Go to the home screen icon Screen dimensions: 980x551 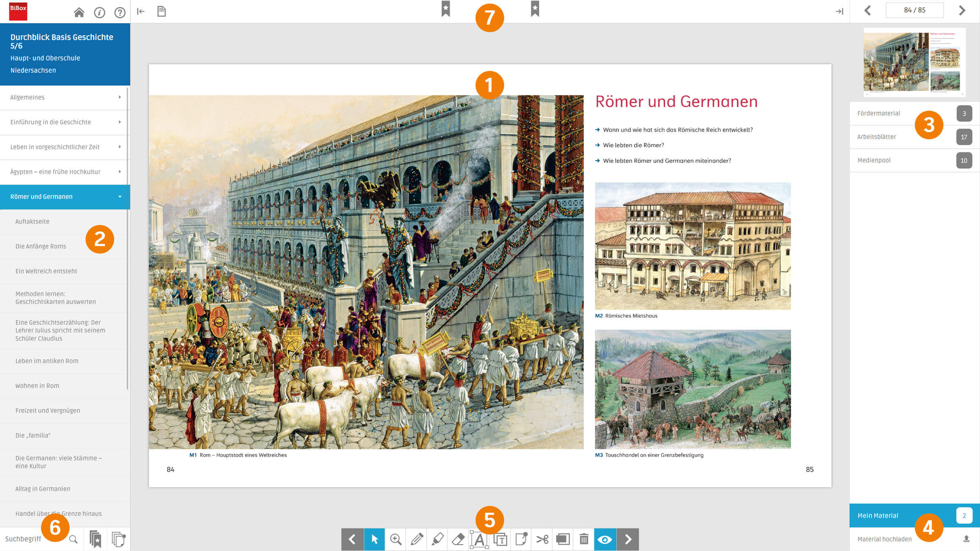(x=79, y=12)
